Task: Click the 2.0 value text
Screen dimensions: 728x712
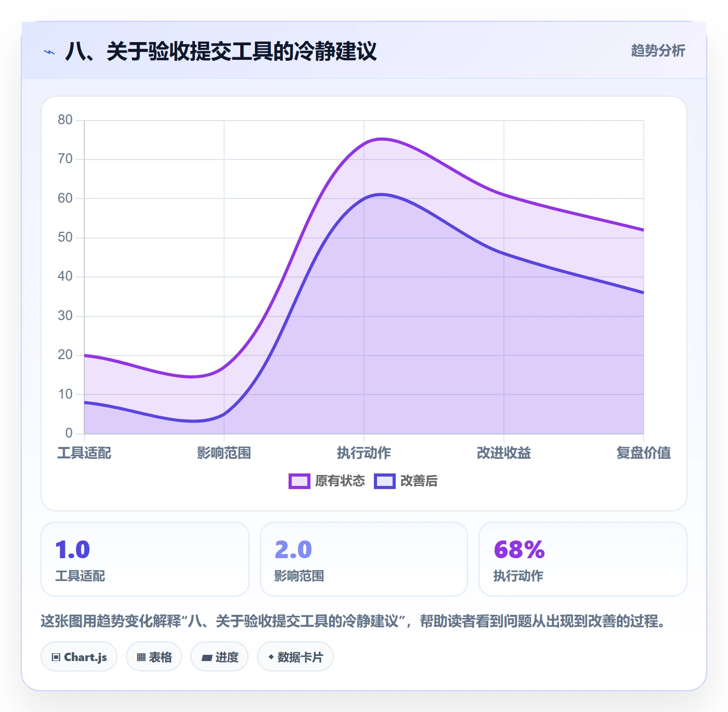Action: (293, 550)
